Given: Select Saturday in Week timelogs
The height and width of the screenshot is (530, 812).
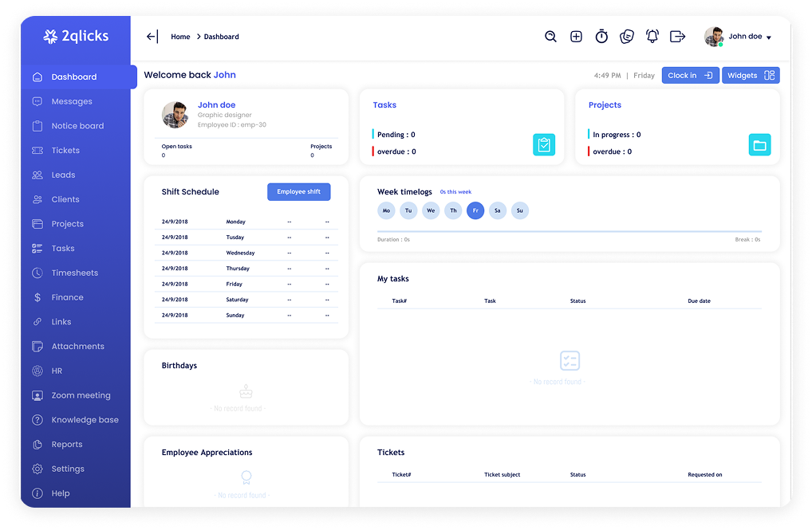Looking at the screenshot, I should pos(498,210).
